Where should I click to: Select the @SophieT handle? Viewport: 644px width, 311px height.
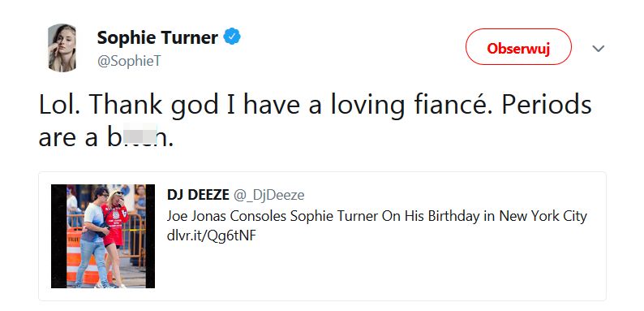(x=130, y=61)
